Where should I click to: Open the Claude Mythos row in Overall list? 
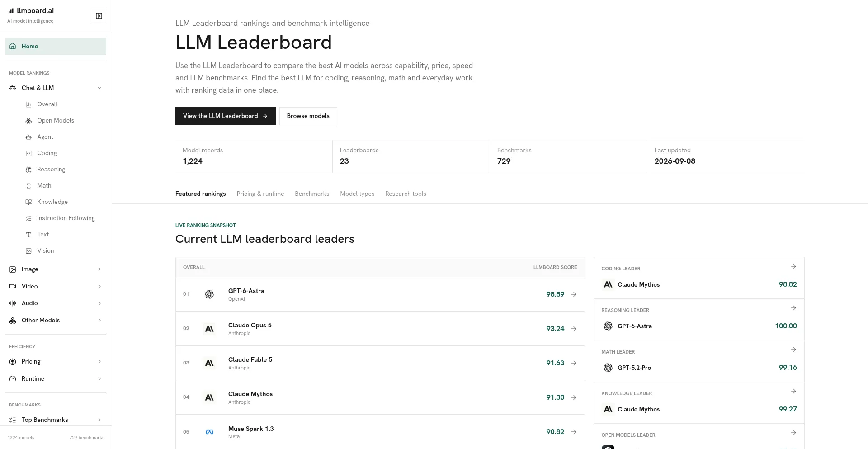[x=380, y=397]
